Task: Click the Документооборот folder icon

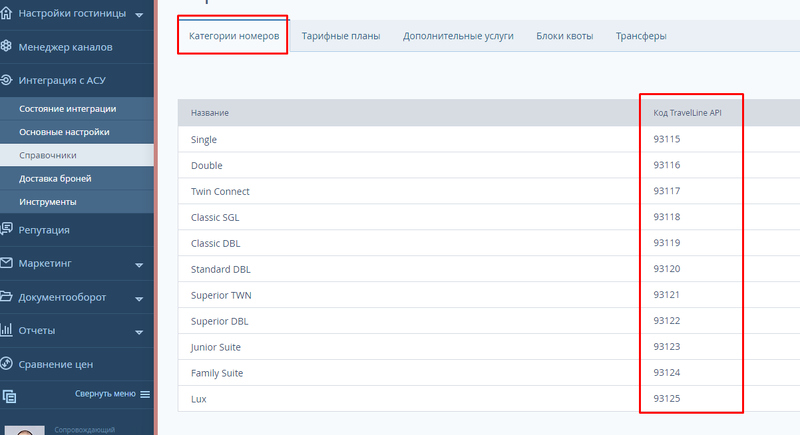Action: (x=7, y=297)
